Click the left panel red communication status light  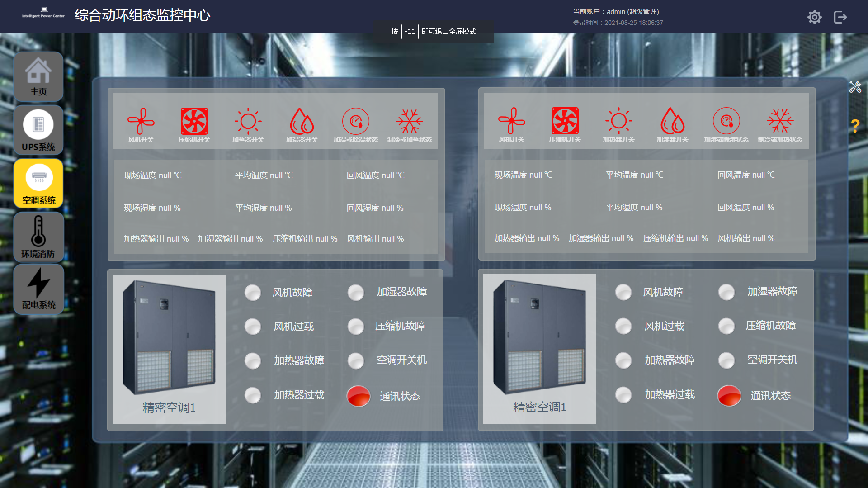359,396
